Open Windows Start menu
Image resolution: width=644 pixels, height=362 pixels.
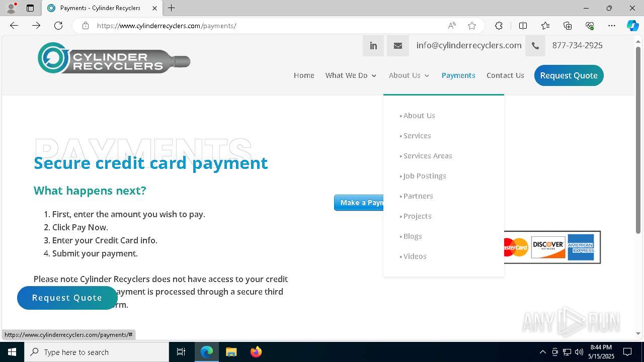pyautogui.click(x=12, y=352)
